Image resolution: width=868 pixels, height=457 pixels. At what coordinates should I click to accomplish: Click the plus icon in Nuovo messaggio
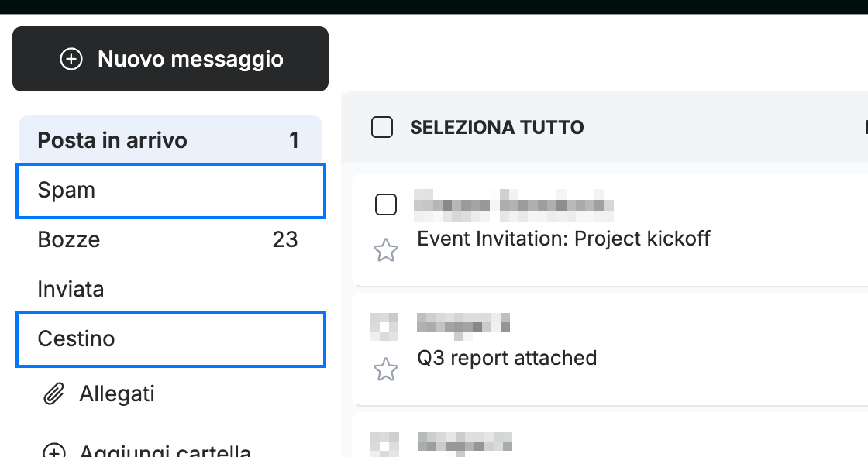click(x=71, y=59)
